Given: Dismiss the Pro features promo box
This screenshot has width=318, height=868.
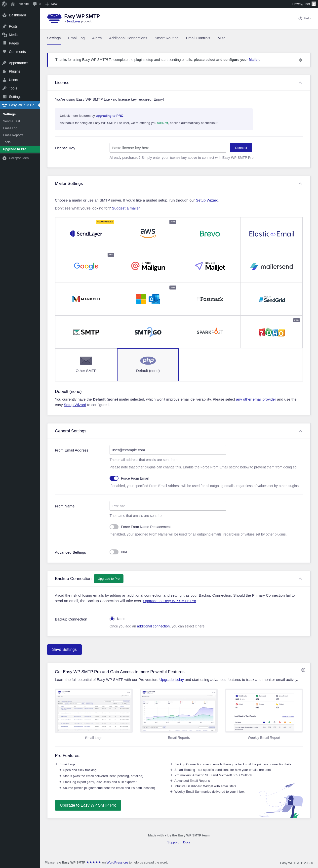Looking at the screenshot, I should 303,670.
